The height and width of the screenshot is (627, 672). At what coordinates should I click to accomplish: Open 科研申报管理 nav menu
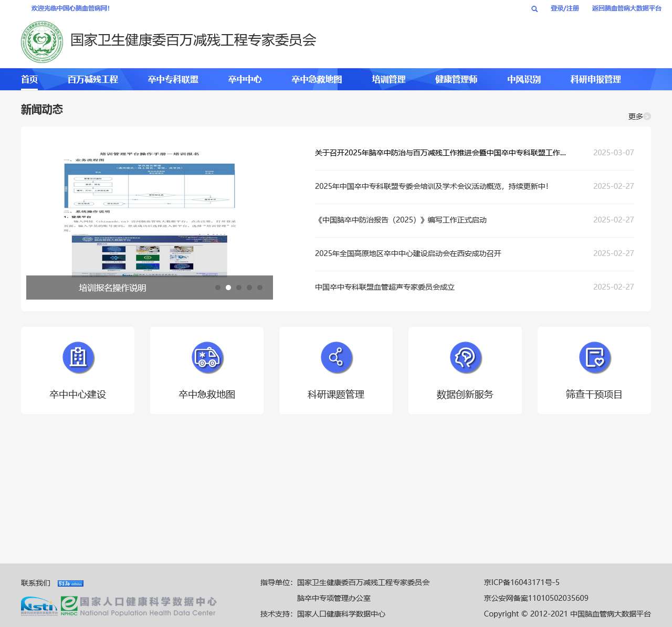(596, 79)
